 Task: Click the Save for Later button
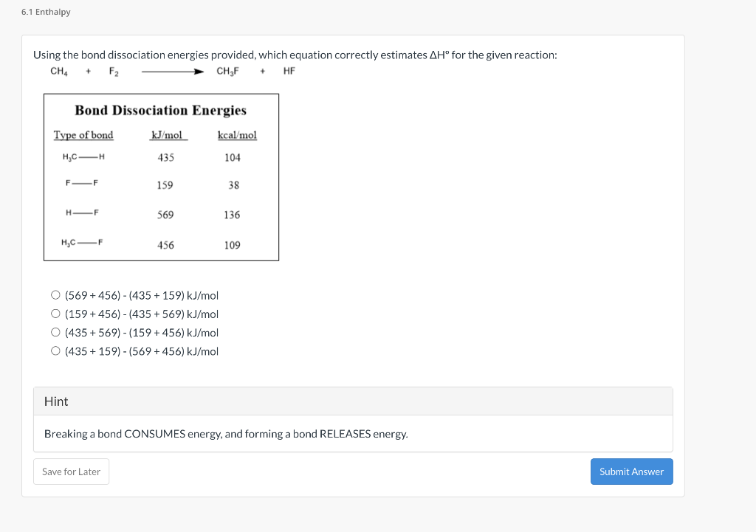[x=71, y=471]
